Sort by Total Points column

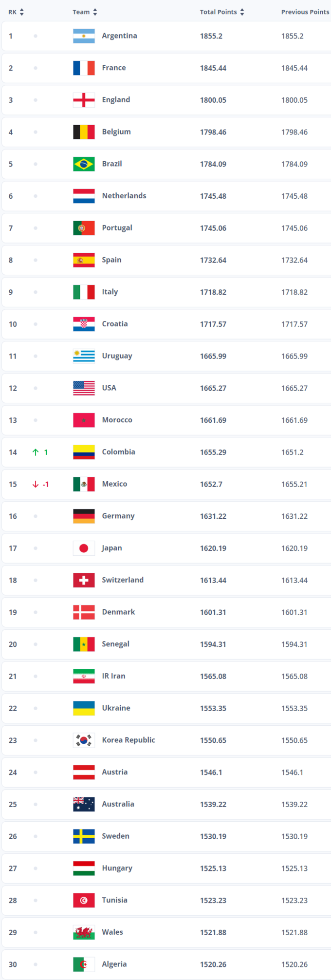[x=221, y=12]
